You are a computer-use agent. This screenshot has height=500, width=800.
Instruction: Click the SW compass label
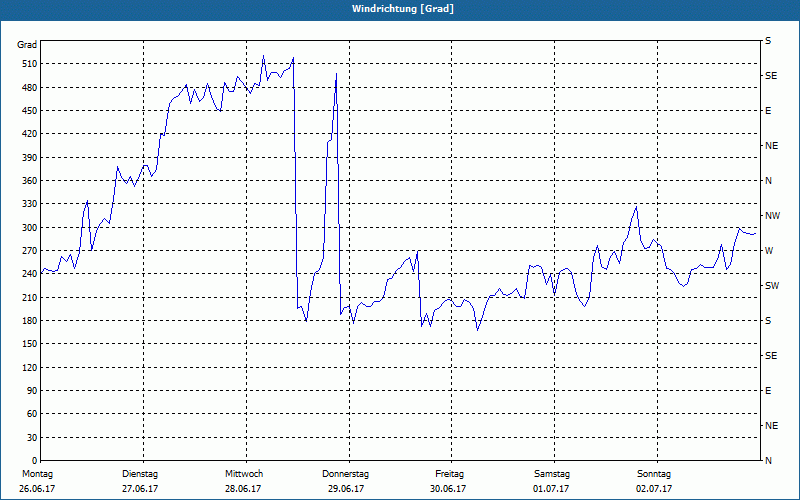pos(772,286)
